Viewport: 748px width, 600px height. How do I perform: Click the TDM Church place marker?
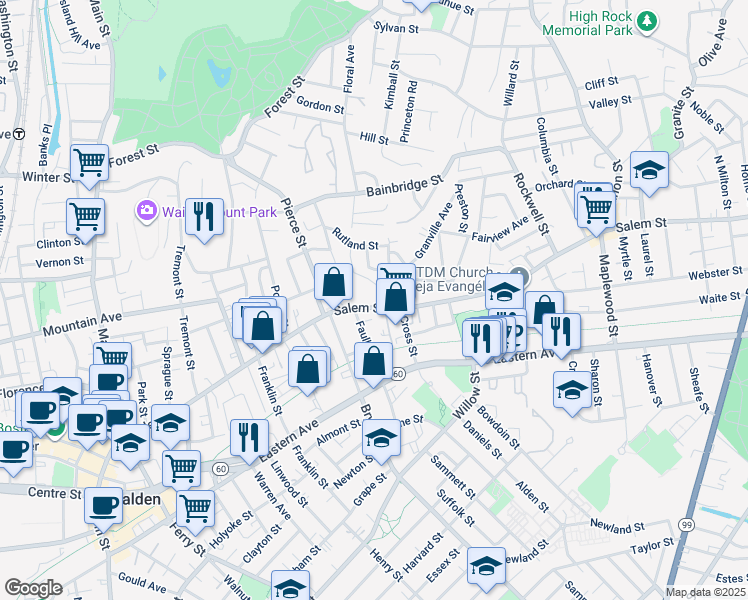point(517,275)
